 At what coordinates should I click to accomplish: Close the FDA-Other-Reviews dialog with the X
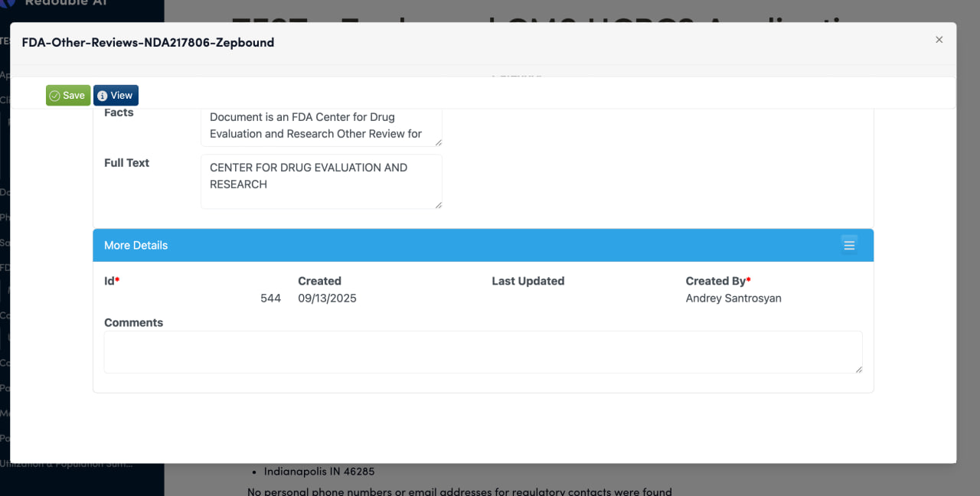(939, 40)
